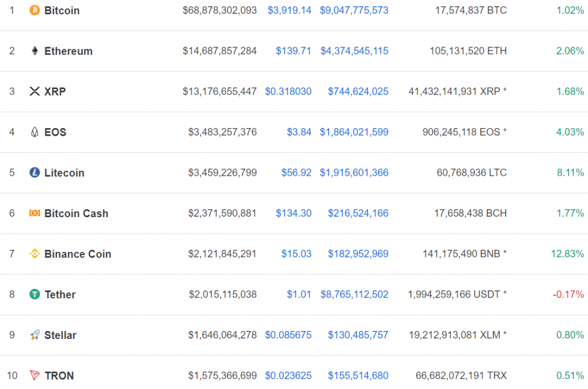Open the EOS name link
The image size is (588, 389).
55,132
